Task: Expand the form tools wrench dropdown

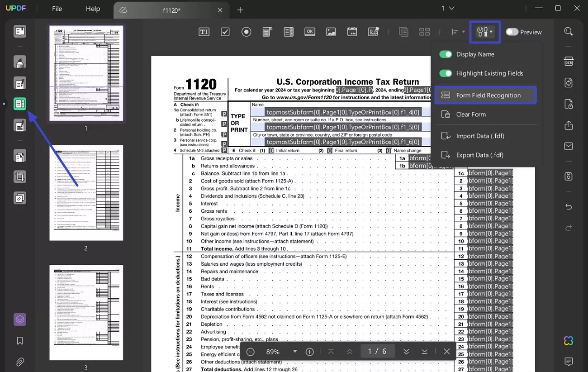Action: click(x=485, y=32)
